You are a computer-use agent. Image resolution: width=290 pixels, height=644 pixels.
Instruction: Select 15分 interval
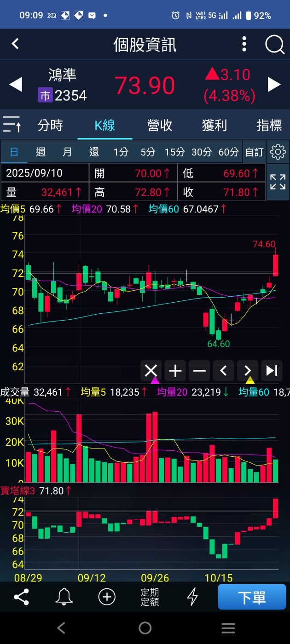174,152
